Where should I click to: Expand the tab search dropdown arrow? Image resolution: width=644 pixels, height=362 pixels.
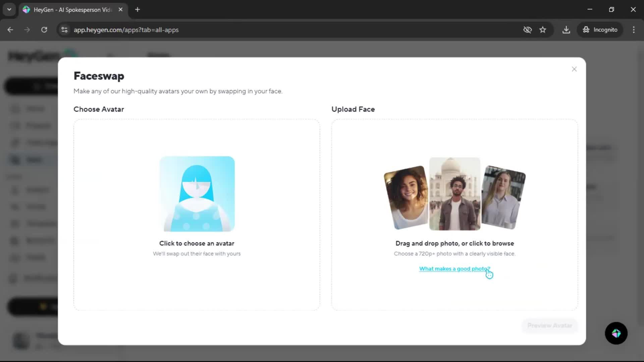click(9, 9)
